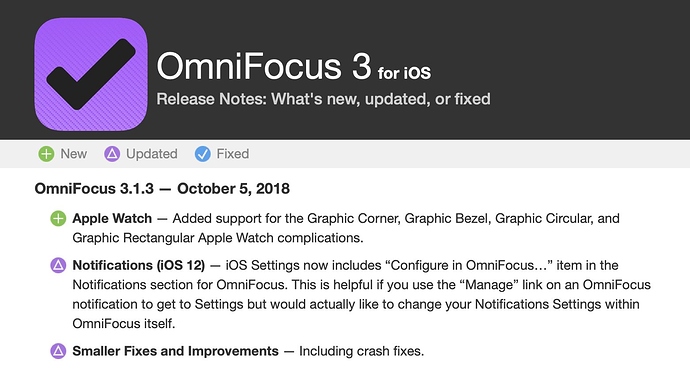
Task: Click the Release Notes subtitle text
Action: [x=323, y=99]
